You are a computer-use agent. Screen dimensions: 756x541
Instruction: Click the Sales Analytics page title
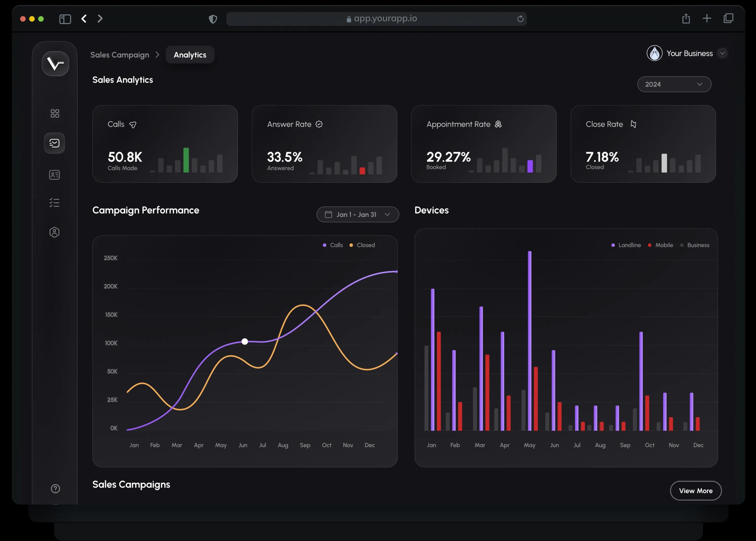123,80
